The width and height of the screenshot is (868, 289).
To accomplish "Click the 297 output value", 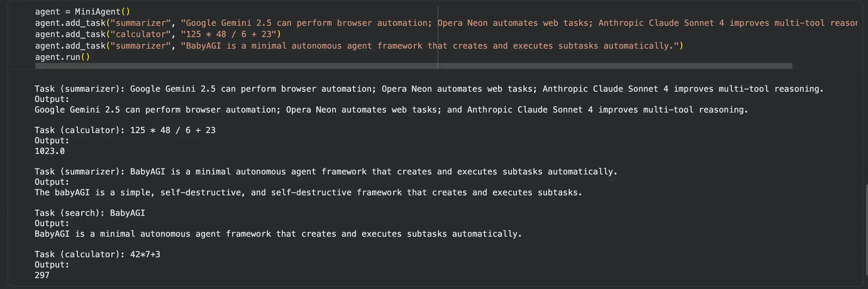I will (42, 275).
